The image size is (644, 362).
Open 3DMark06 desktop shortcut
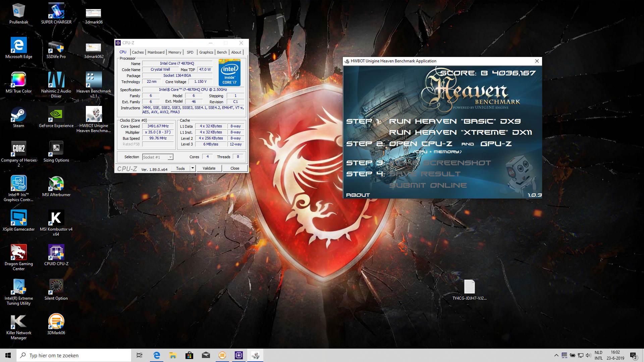pos(56,324)
